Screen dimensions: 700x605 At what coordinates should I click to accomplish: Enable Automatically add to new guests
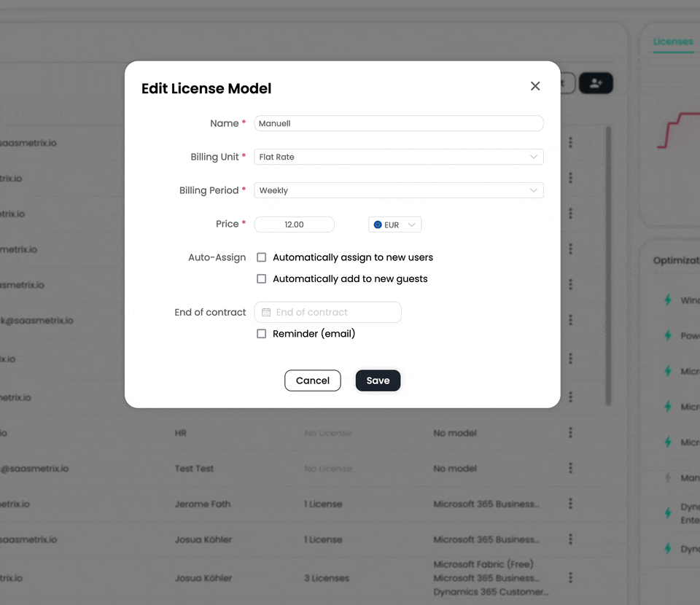click(262, 278)
